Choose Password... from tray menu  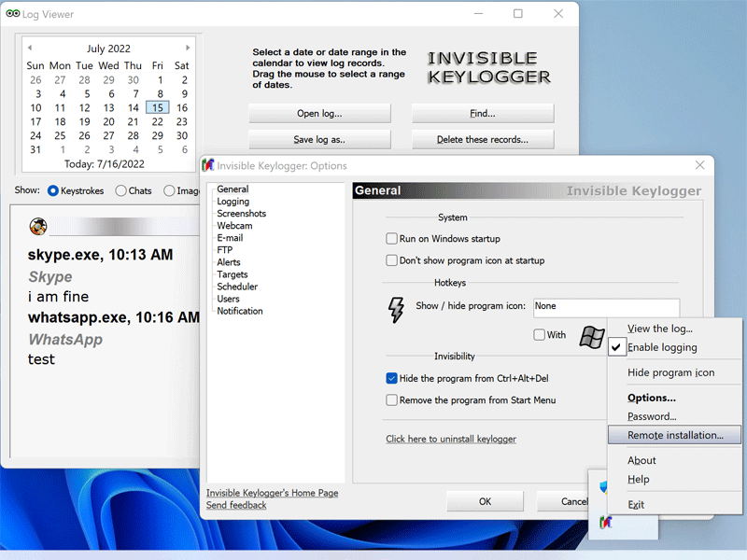coord(674,416)
